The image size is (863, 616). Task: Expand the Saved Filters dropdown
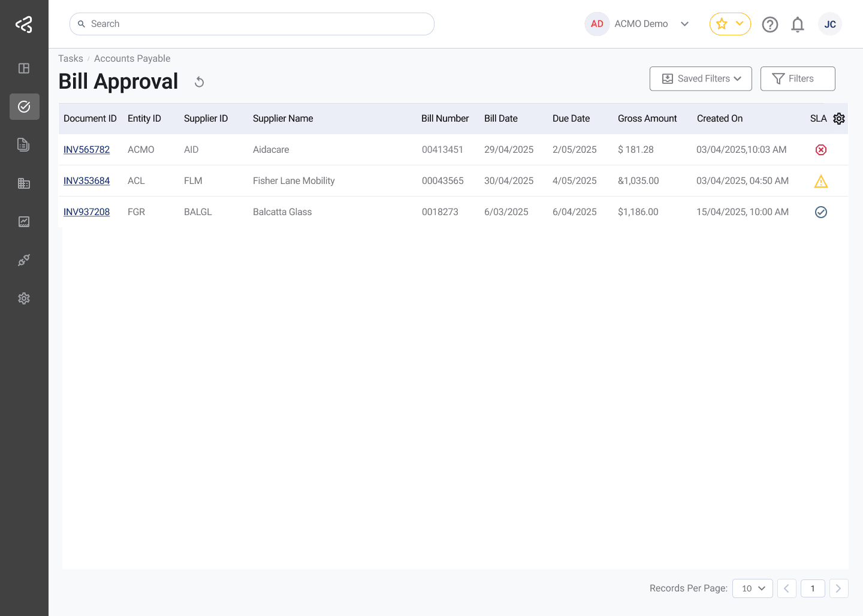(701, 78)
